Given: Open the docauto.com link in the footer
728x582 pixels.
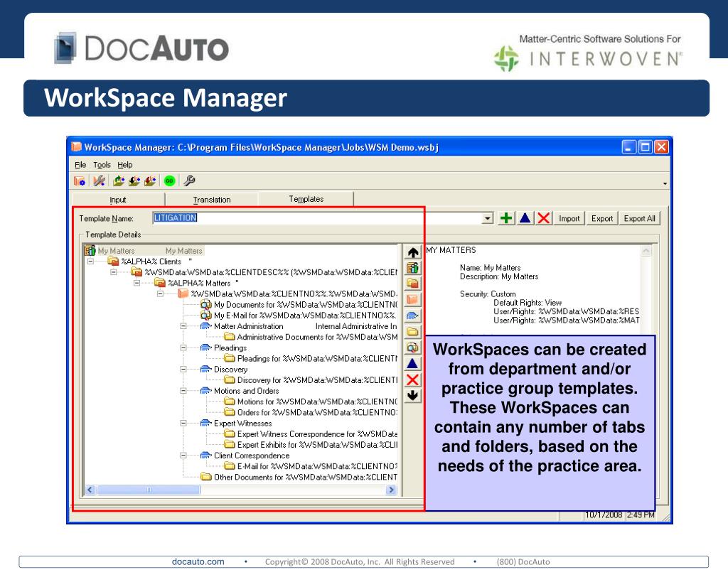Looking at the screenshot, I should (198, 561).
